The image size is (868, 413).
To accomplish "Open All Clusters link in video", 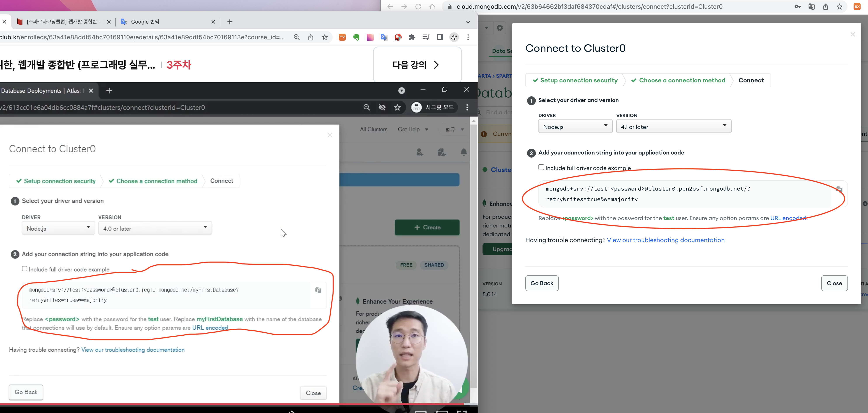I will [374, 129].
